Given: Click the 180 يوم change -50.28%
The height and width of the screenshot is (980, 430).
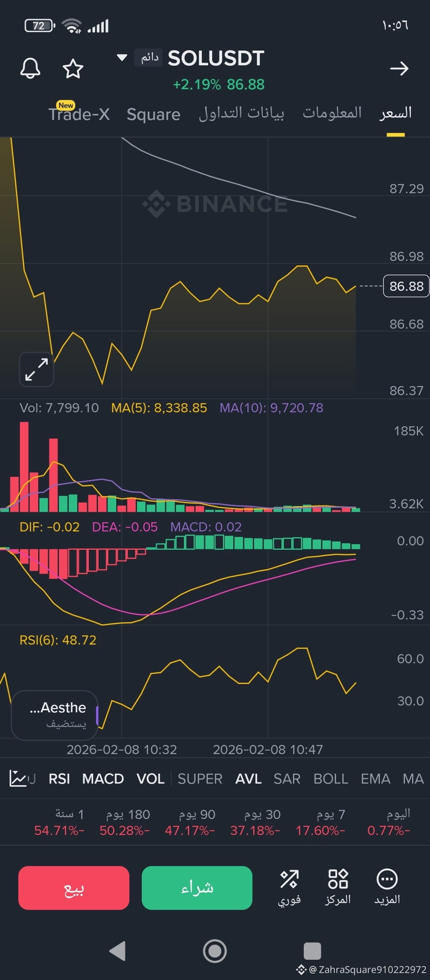Looking at the screenshot, I should click(125, 830).
